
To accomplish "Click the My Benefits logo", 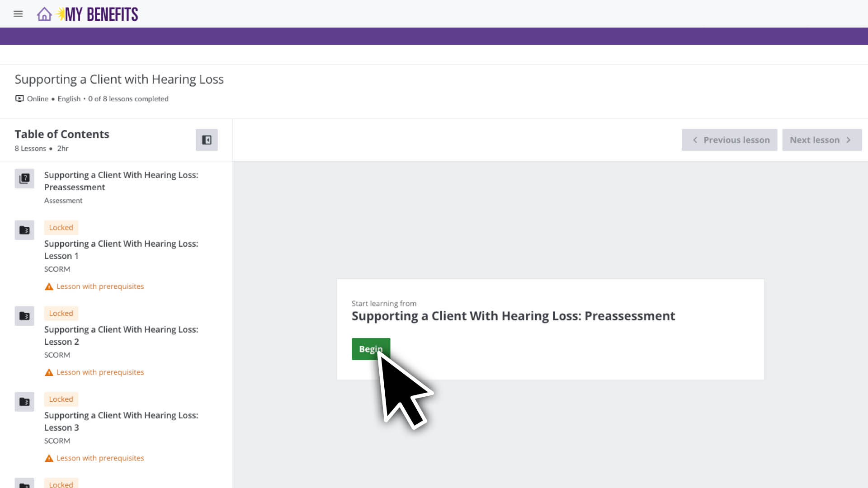I will (101, 14).
